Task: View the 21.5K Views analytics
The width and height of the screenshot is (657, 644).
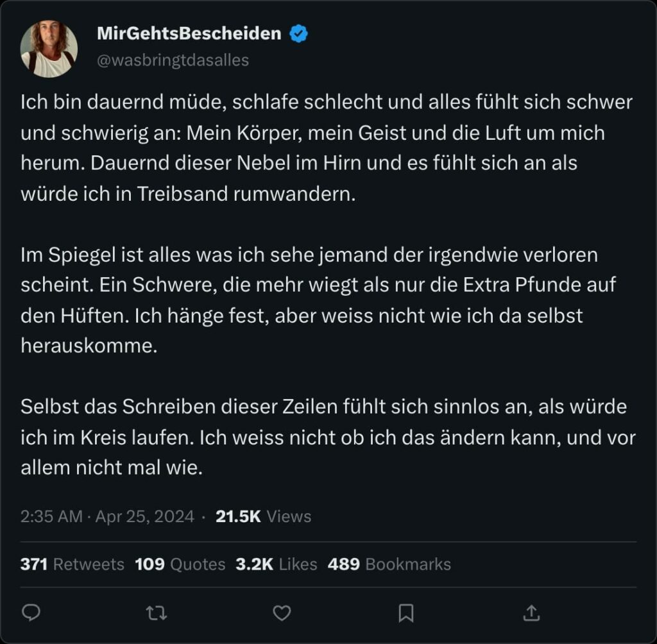Action: tap(263, 516)
